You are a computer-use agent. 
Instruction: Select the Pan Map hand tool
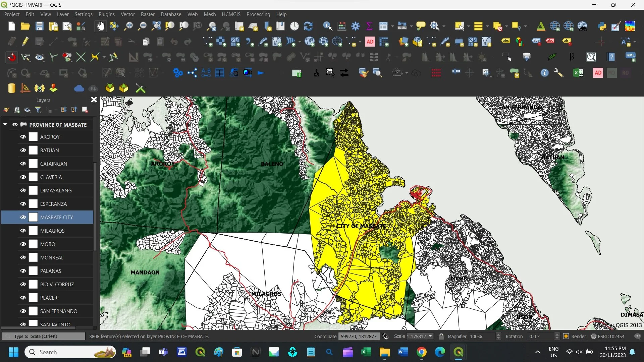pyautogui.click(x=100, y=26)
